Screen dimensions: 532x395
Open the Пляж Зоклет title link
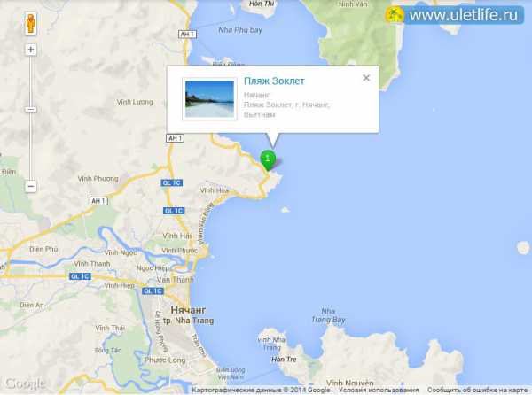(274, 81)
